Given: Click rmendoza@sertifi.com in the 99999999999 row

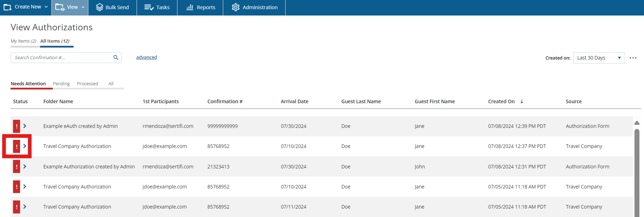Looking at the screenshot, I should coord(168,126).
